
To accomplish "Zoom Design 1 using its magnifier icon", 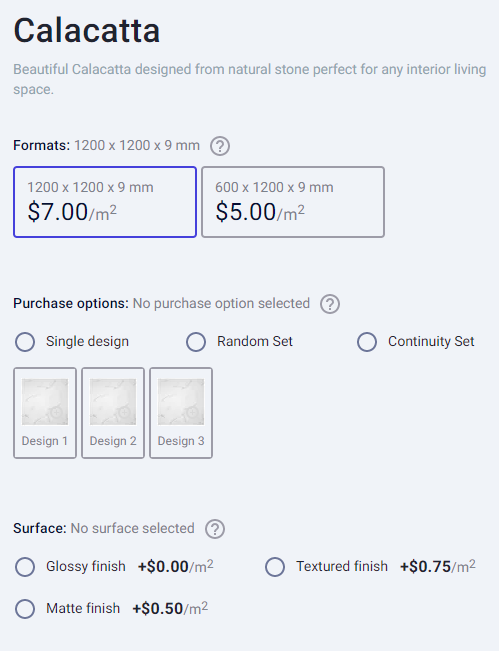I will pyautogui.click(x=56, y=413).
